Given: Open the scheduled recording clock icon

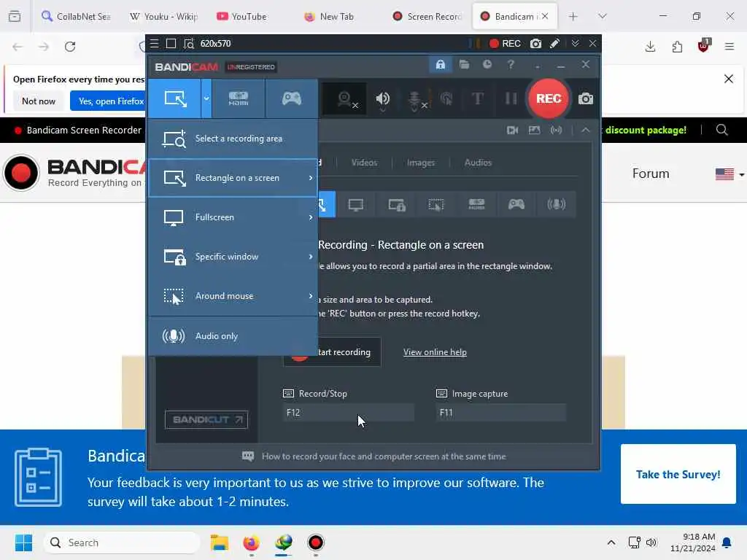Looking at the screenshot, I should point(487,64).
